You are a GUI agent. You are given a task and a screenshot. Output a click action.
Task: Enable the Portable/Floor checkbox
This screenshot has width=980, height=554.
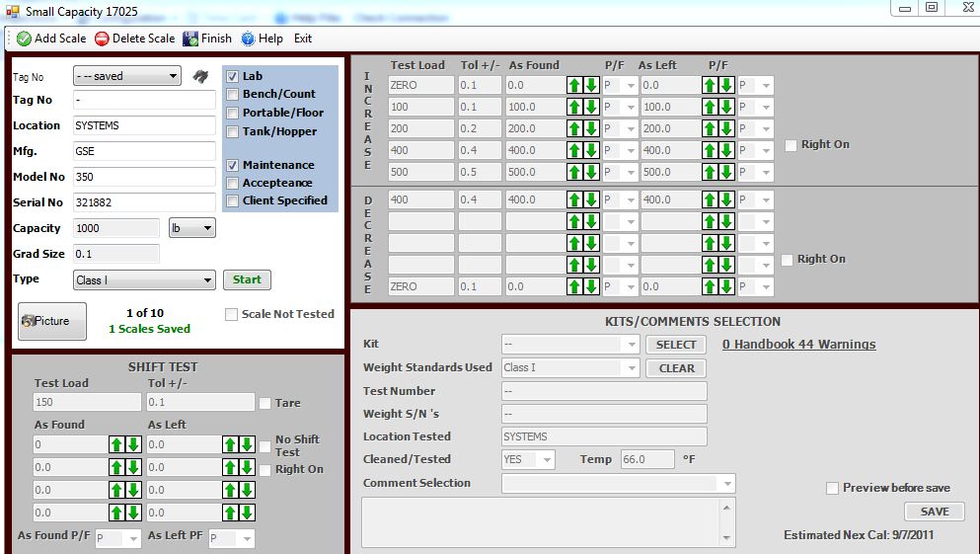pos(233,114)
